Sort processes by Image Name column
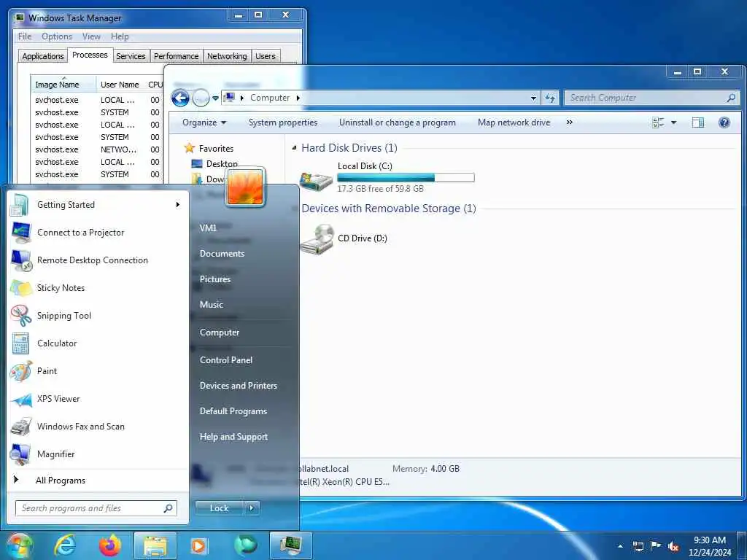This screenshot has width=747, height=560. coord(63,85)
